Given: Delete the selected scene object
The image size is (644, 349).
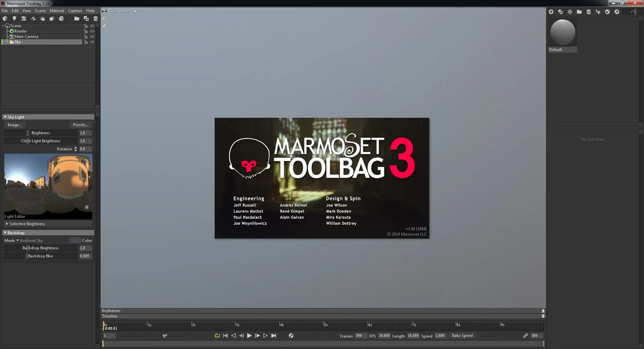Looking at the screenshot, I should (x=96, y=19).
